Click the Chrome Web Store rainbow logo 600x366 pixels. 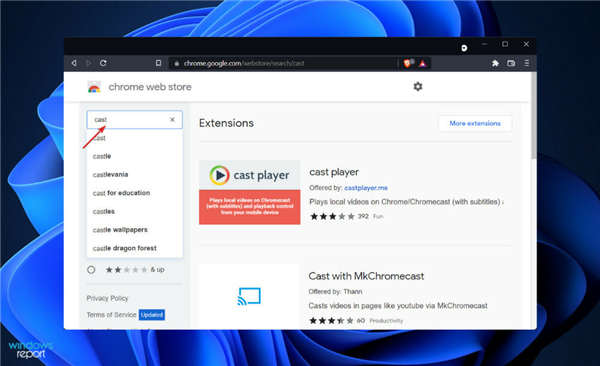[x=94, y=87]
